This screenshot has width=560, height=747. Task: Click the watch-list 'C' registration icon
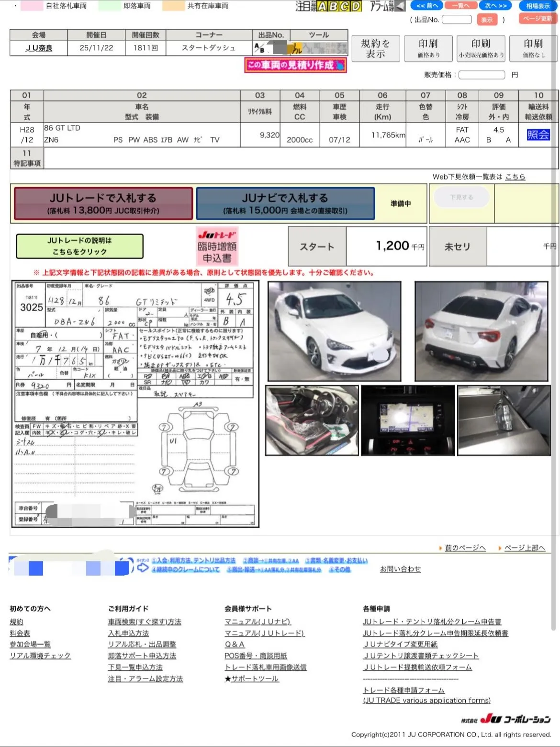[345, 6]
